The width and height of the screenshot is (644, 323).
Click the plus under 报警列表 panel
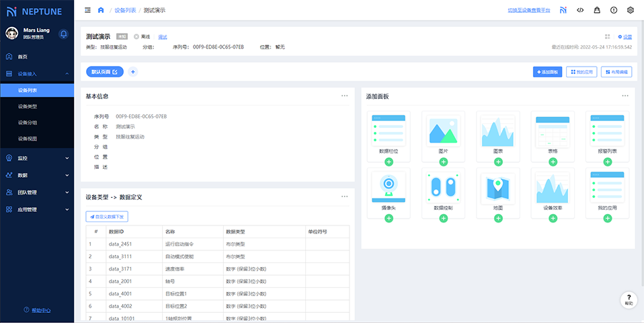click(x=608, y=162)
